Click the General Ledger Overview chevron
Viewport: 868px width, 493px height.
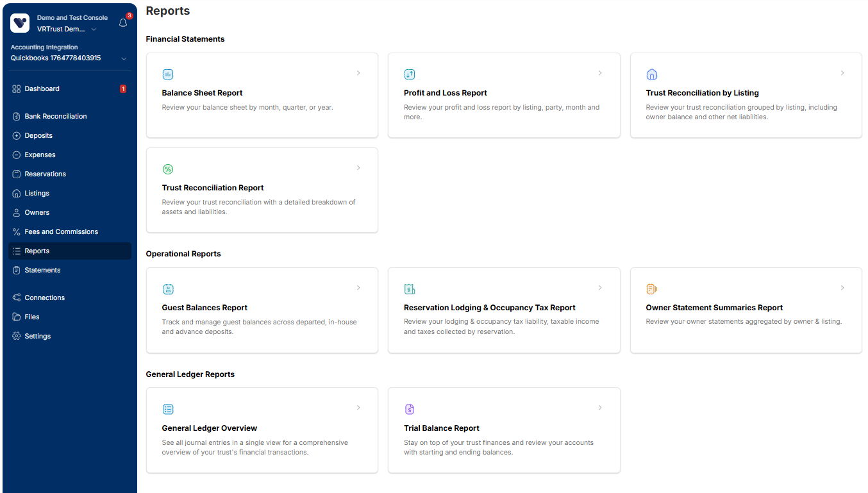tap(358, 408)
